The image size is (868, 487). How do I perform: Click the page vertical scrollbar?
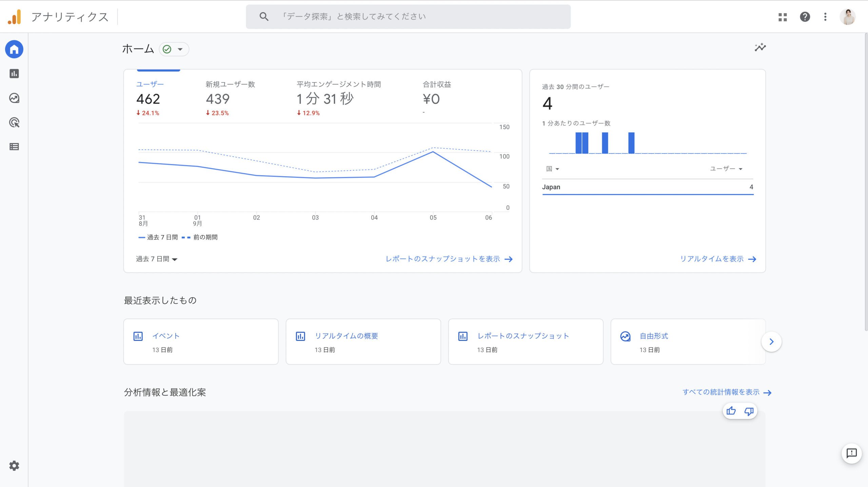coord(866,182)
